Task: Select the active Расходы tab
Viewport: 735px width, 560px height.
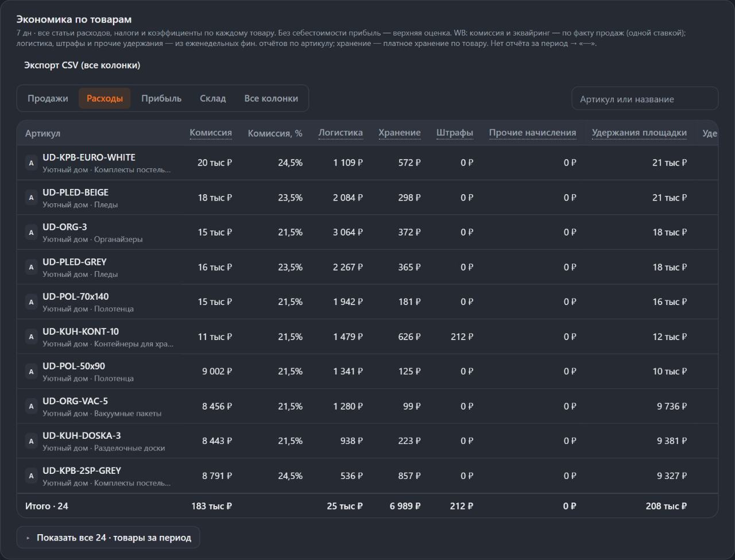Action: tap(105, 98)
